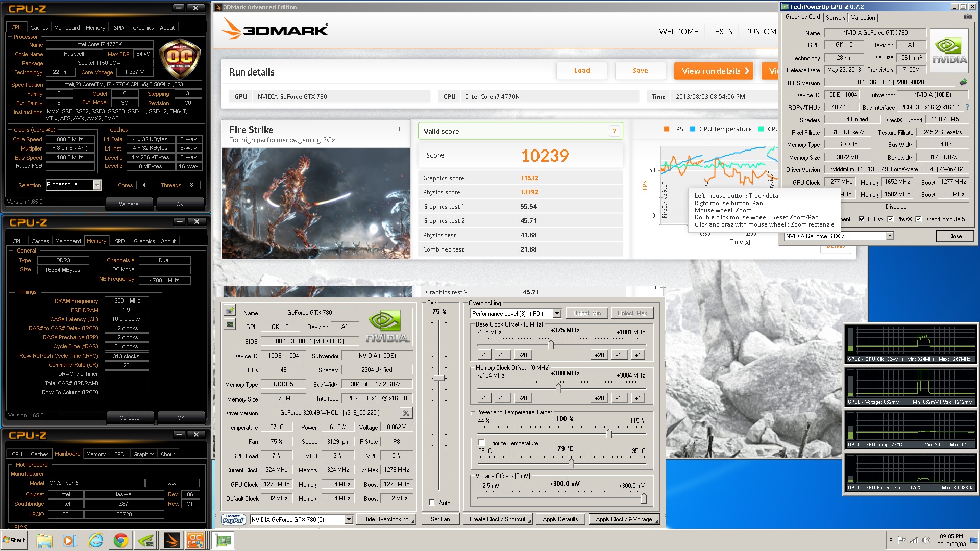Click the Valid score question mark icon

(614, 131)
